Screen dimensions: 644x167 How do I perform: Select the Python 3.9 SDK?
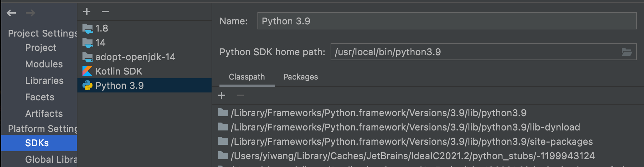click(119, 86)
